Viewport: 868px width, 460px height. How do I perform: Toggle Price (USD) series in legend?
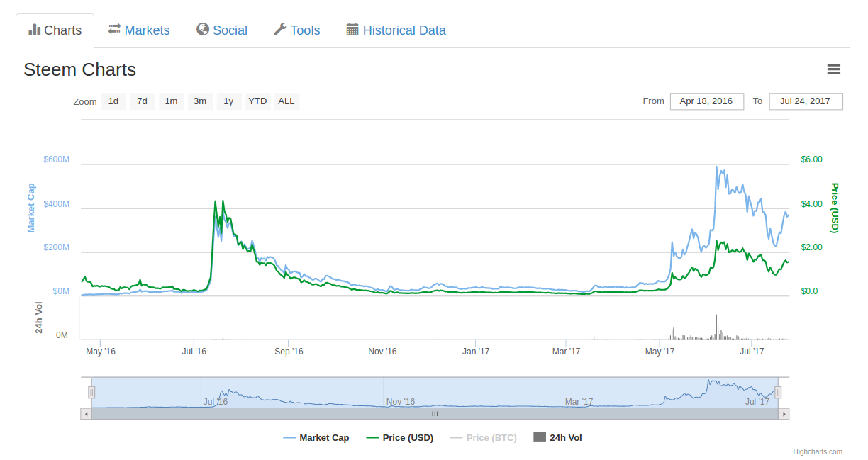tap(400, 438)
